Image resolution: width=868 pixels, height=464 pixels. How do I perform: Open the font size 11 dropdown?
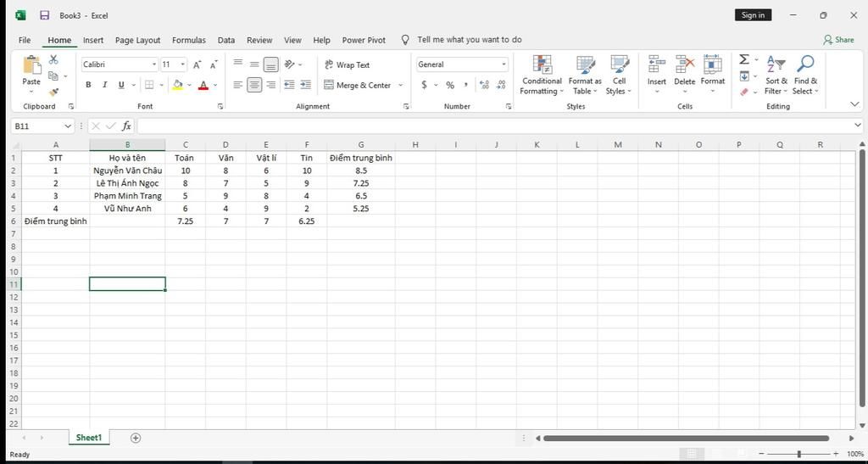pyautogui.click(x=183, y=64)
